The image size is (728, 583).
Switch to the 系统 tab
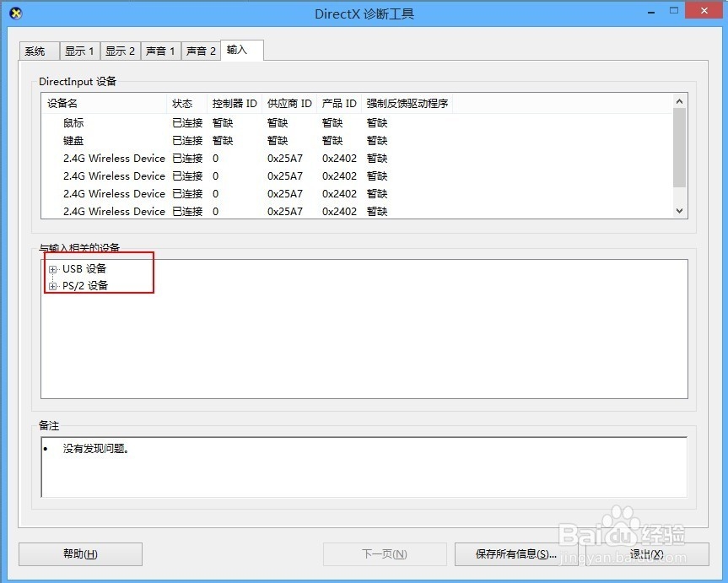pos(40,51)
